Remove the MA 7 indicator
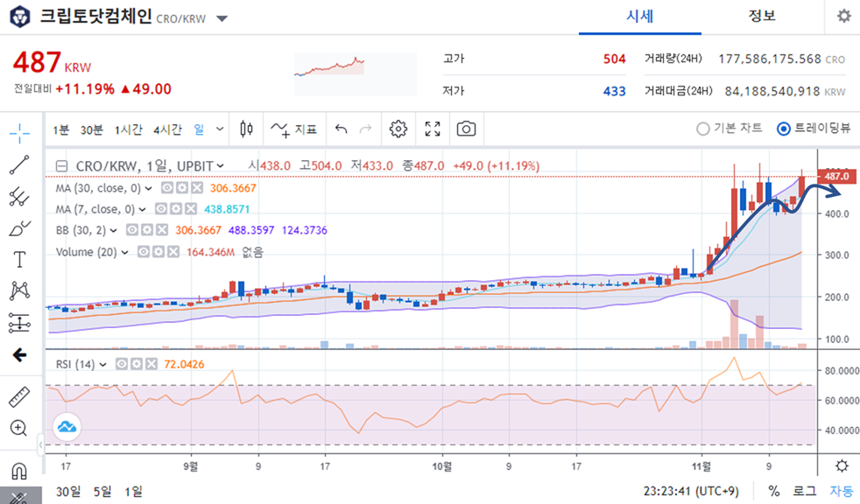The width and height of the screenshot is (860, 504). (191, 209)
